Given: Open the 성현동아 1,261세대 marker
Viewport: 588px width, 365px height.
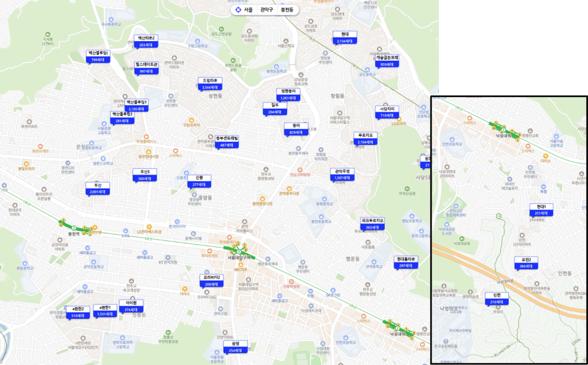Looking at the screenshot, I should point(288,95).
